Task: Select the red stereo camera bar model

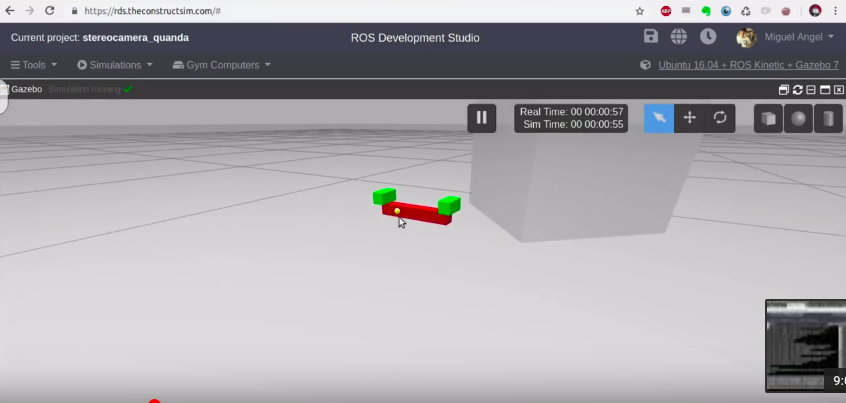Action: (x=417, y=213)
